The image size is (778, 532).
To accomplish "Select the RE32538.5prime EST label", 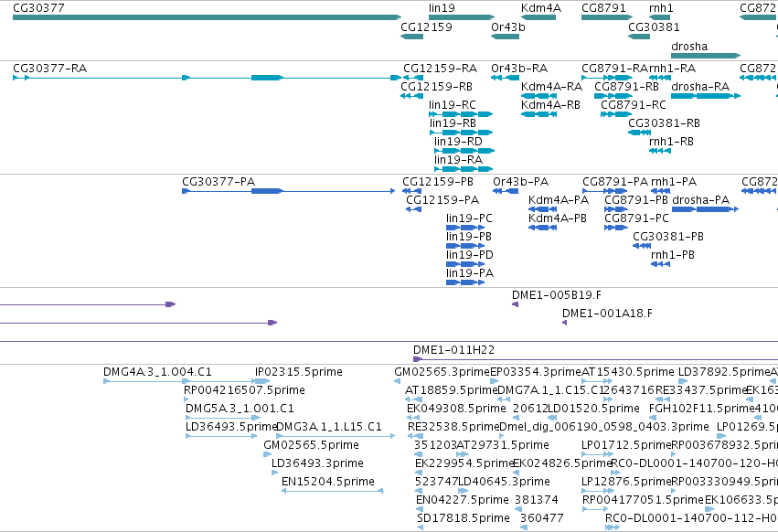I will 453,427.
